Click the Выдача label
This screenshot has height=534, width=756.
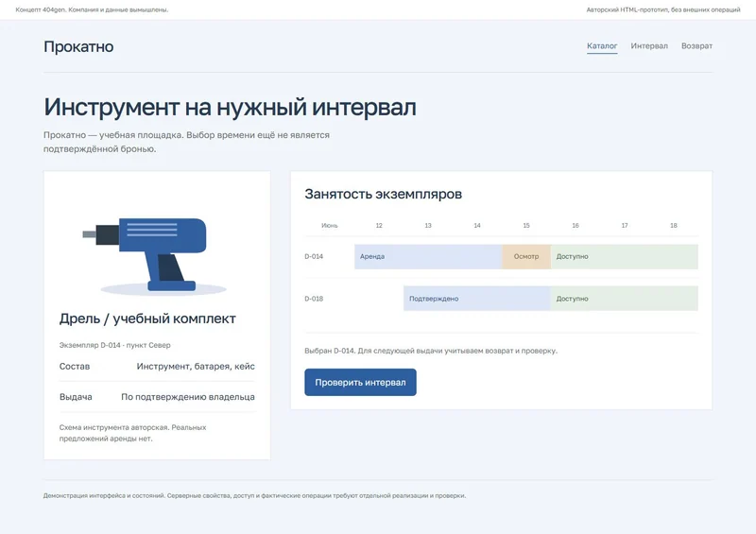(x=76, y=397)
